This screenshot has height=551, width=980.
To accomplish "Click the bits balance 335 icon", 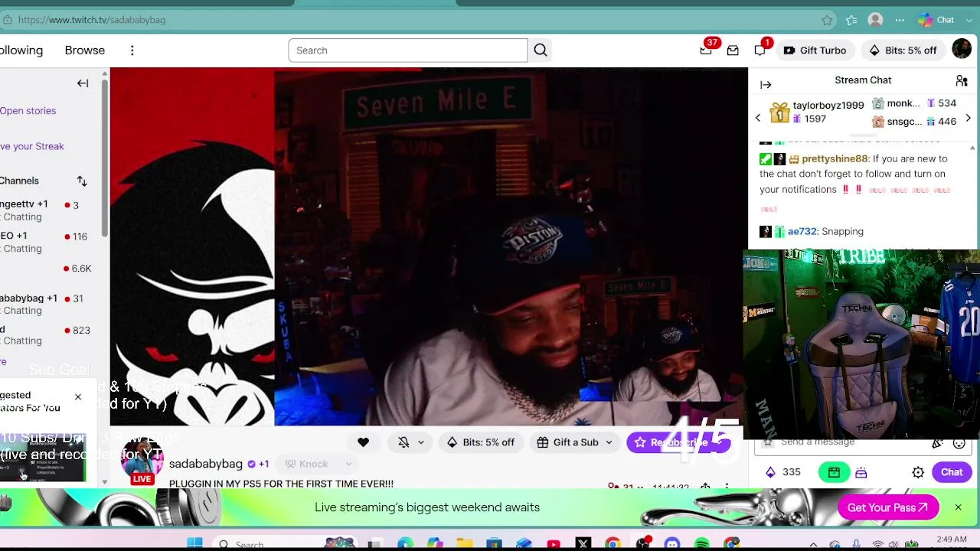I will 770,473.
